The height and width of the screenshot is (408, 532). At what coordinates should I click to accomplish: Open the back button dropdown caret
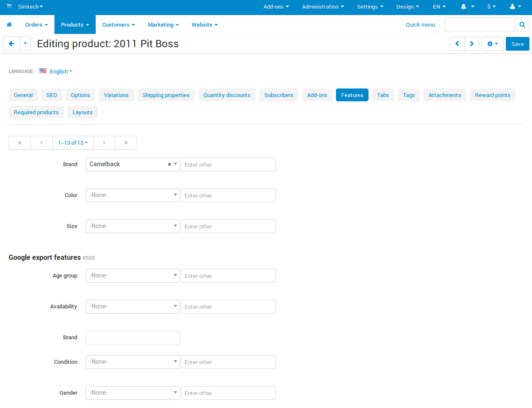pyautogui.click(x=25, y=43)
